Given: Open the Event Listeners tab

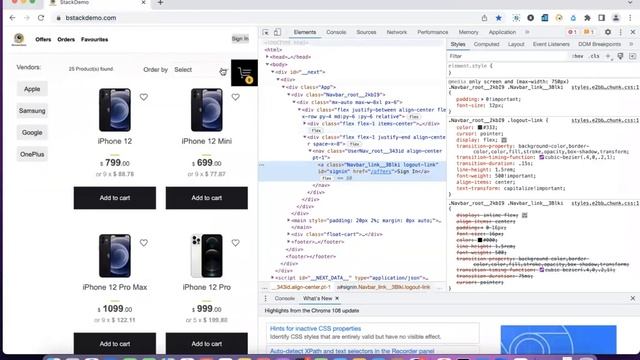Looking at the screenshot, I should pyautogui.click(x=551, y=44).
